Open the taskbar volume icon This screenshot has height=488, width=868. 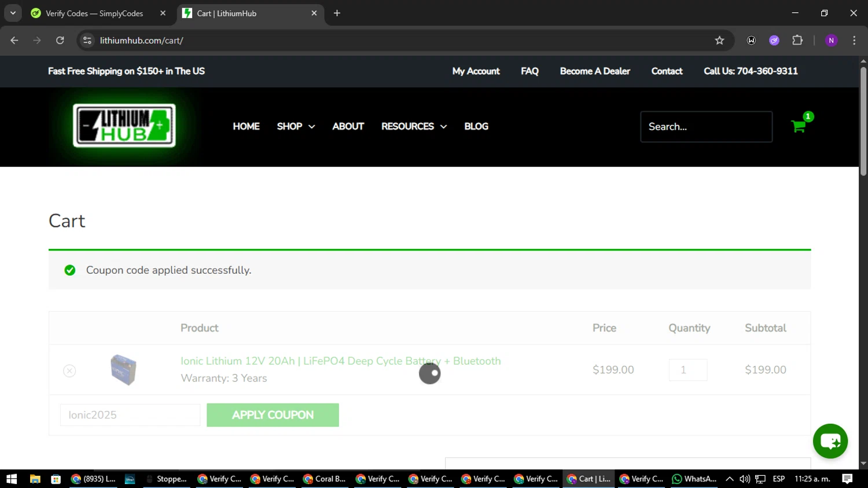point(745,479)
